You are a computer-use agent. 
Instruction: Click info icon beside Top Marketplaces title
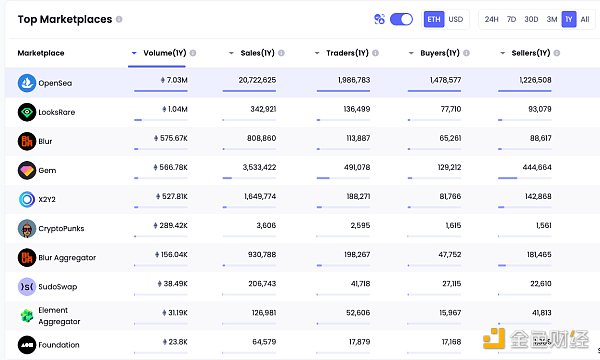(x=119, y=19)
